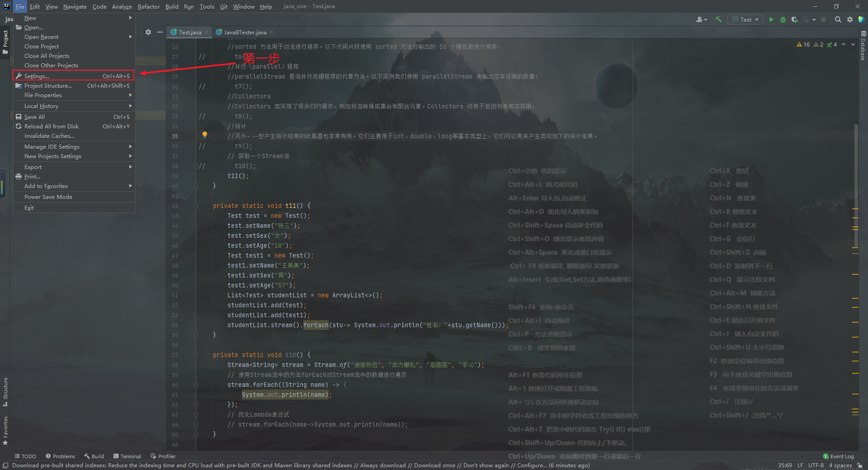868x470 pixels.
Task: Close the Test.java tab
Action: [207, 32]
